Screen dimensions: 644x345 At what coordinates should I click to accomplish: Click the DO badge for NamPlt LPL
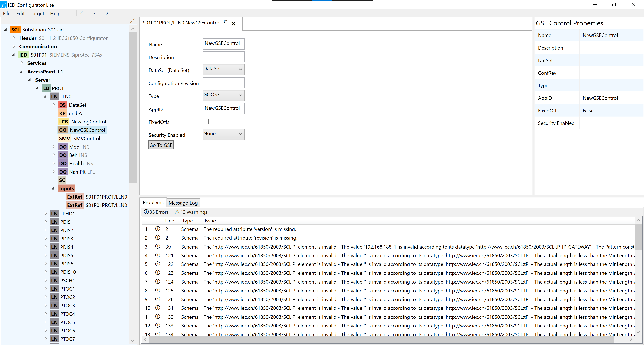click(63, 172)
